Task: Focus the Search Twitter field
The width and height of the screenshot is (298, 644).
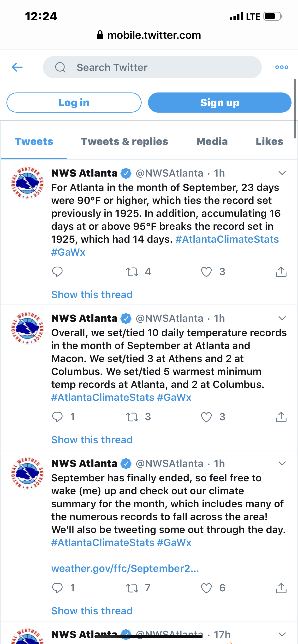Action: (x=152, y=67)
